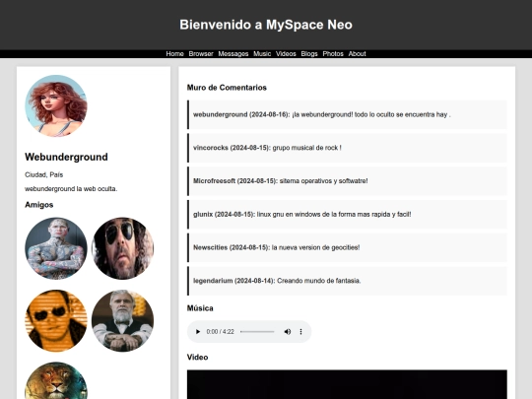This screenshot has width=532, height=399.
Task: Open Messages in navigation bar
Action: (233, 53)
